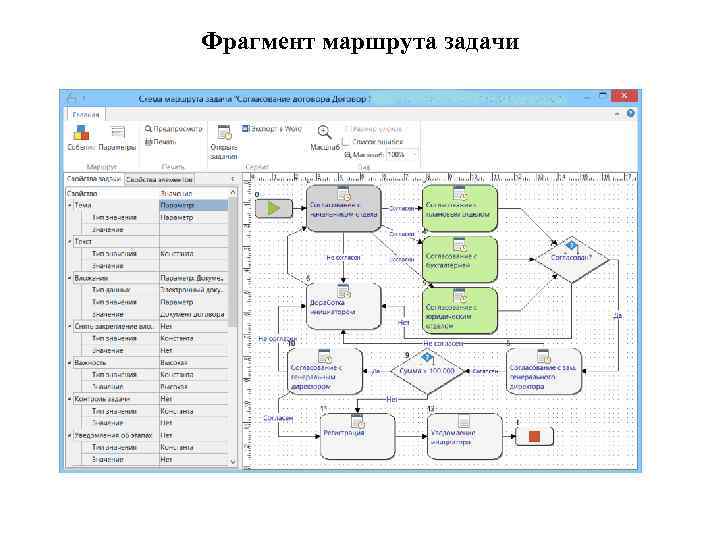Select the Согласование с юридическим отделом block
The height and width of the screenshot is (540, 720).
pyautogui.click(x=460, y=310)
